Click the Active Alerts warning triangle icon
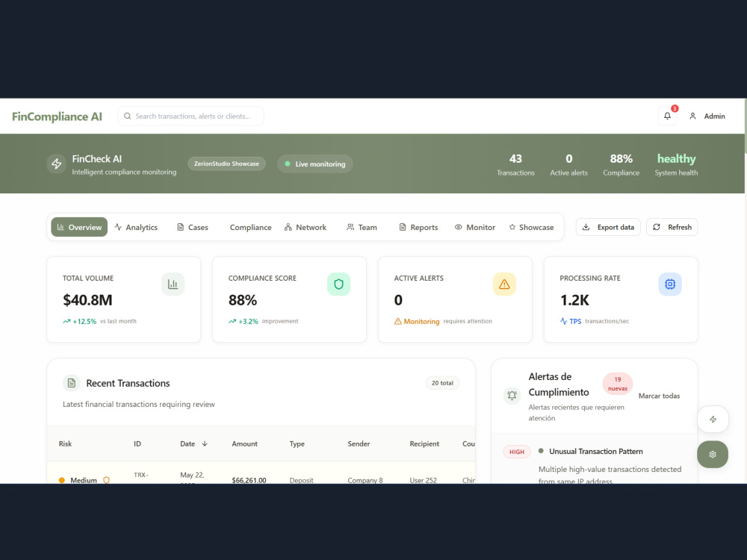Screen dimensions: 747x560 pos(504,284)
